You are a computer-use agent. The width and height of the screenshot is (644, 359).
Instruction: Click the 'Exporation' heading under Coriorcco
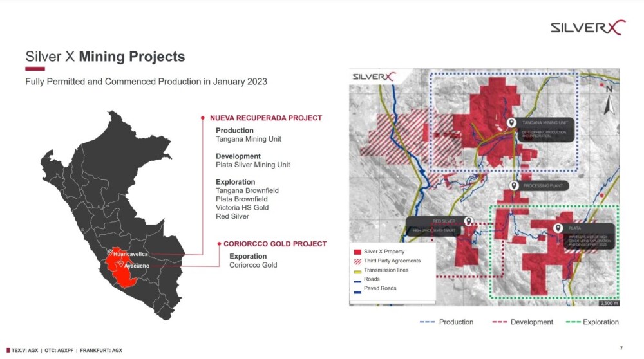coord(248,257)
